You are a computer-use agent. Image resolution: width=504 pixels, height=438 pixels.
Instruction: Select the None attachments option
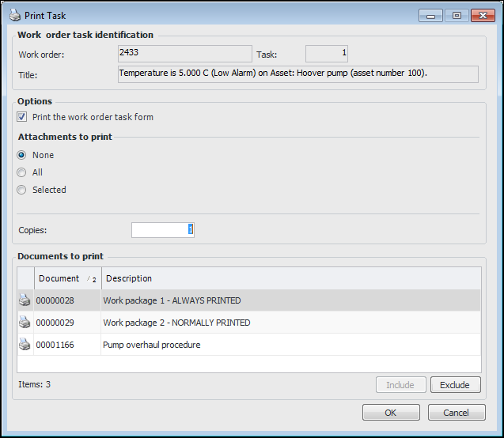[21, 155]
